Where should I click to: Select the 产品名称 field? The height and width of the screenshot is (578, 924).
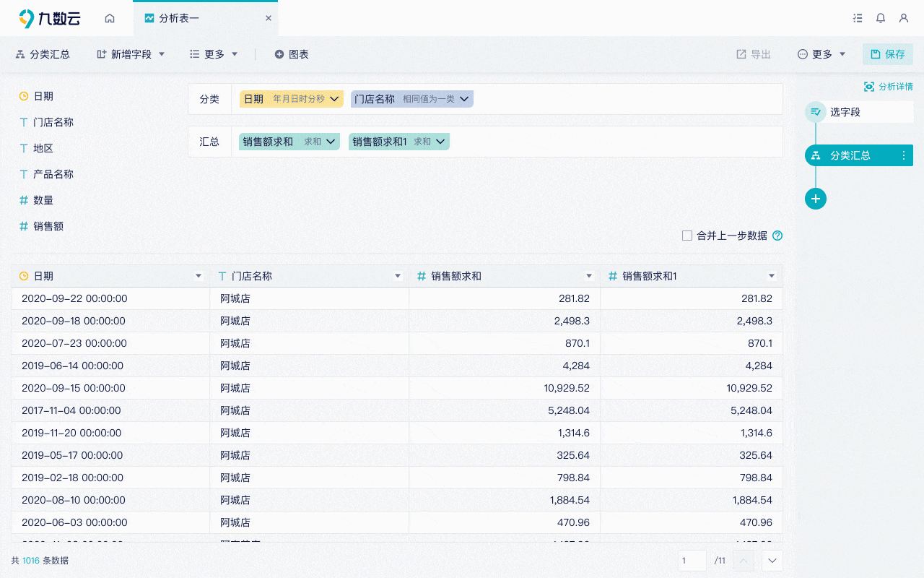click(53, 174)
